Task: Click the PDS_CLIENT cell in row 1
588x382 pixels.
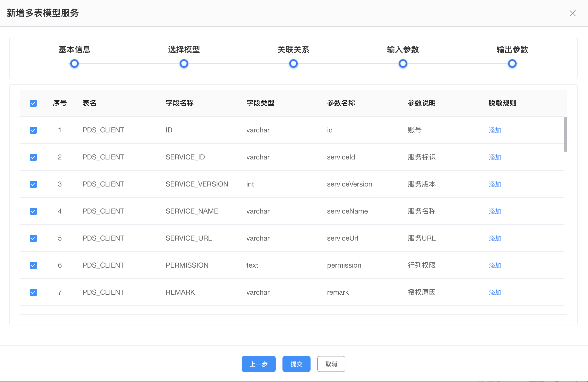Action: click(x=103, y=130)
